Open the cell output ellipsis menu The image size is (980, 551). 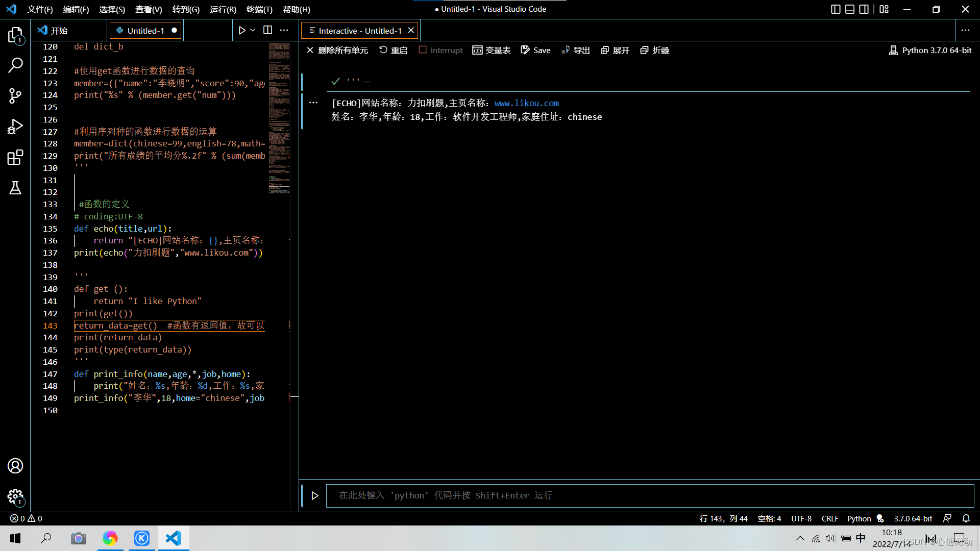(313, 103)
